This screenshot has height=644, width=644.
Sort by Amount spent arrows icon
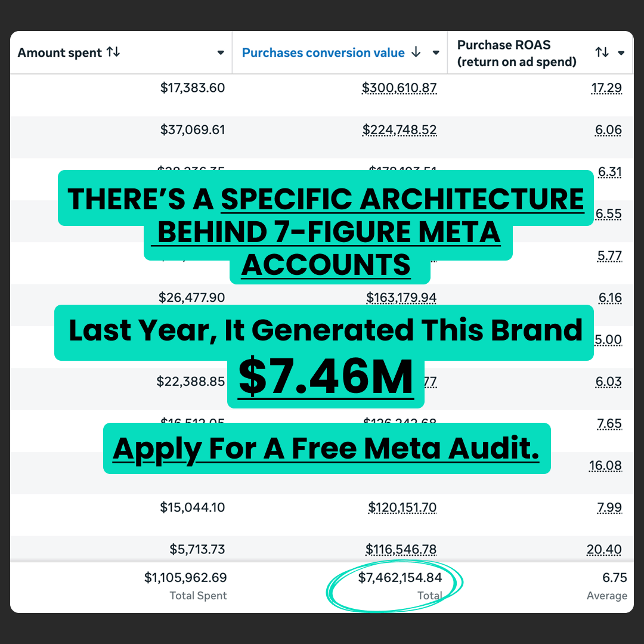[x=113, y=52]
